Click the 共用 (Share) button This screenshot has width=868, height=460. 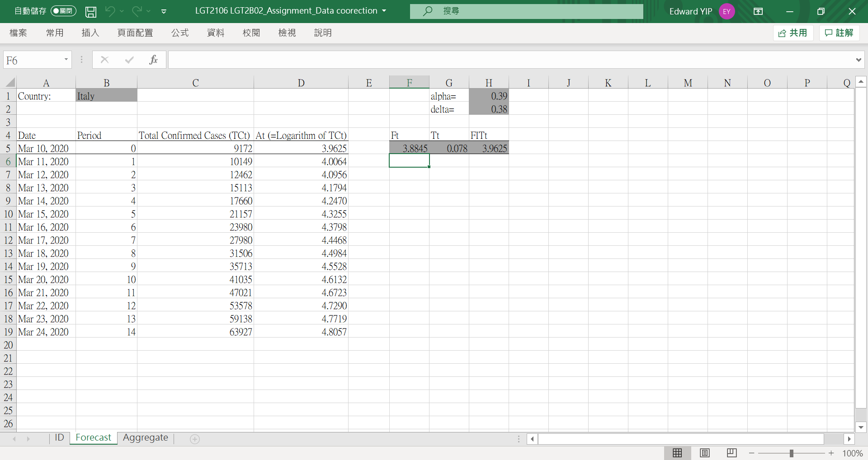coord(793,33)
